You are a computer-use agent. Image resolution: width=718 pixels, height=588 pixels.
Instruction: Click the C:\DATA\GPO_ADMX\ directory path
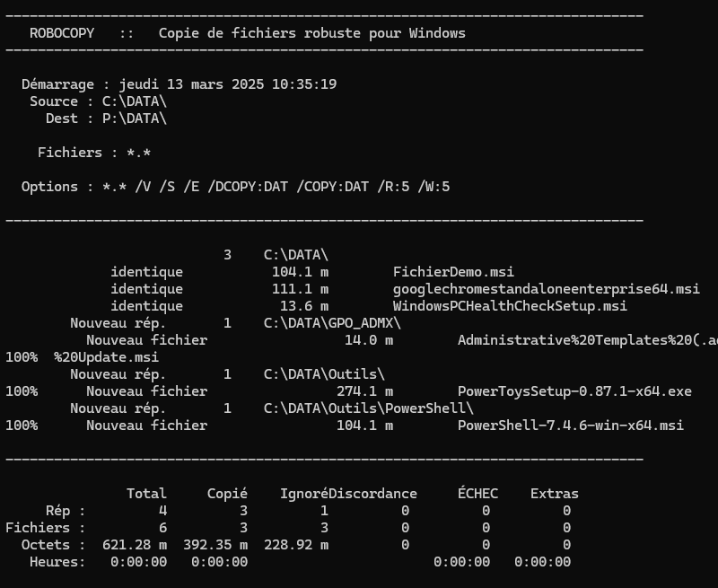coord(332,323)
